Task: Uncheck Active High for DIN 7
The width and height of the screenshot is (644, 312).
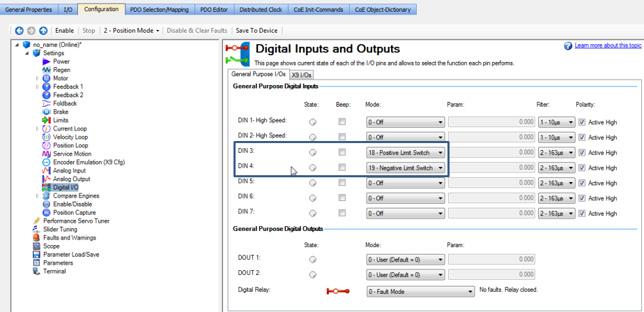Action: click(x=582, y=214)
